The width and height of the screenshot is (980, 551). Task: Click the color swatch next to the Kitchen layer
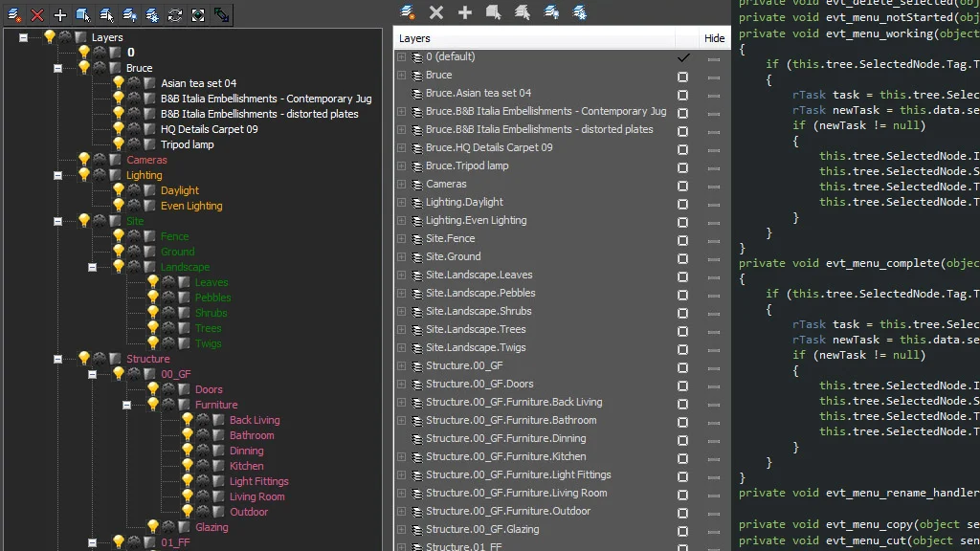[218, 466]
